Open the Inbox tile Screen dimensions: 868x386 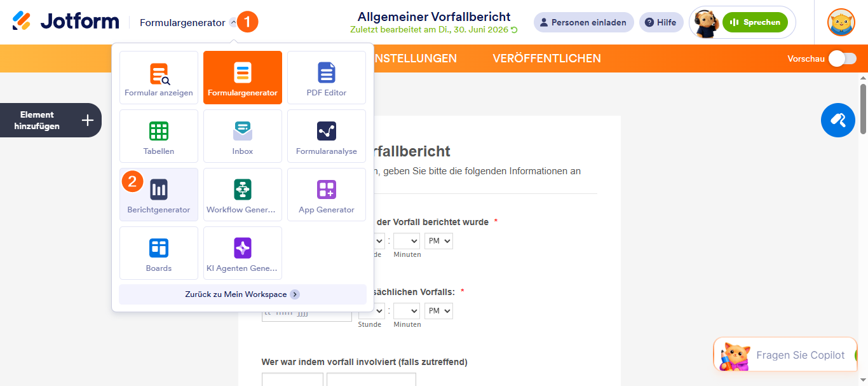(x=243, y=136)
